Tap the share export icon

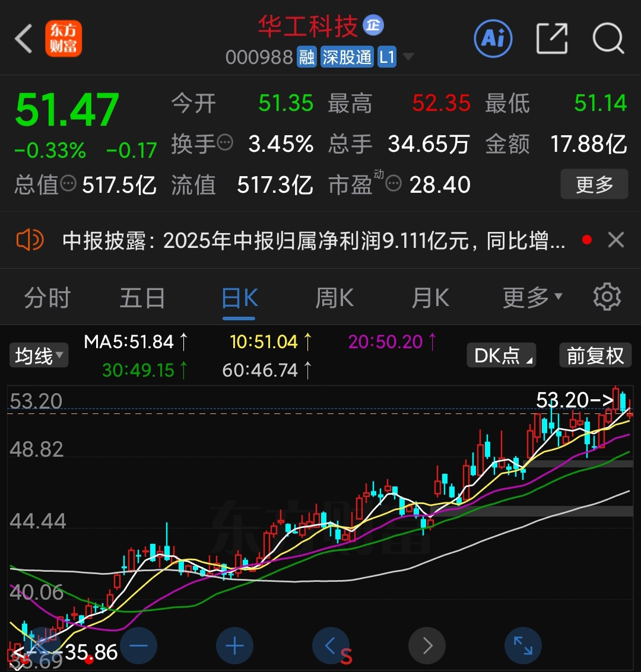pyautogui.click(x=552, y=39)
